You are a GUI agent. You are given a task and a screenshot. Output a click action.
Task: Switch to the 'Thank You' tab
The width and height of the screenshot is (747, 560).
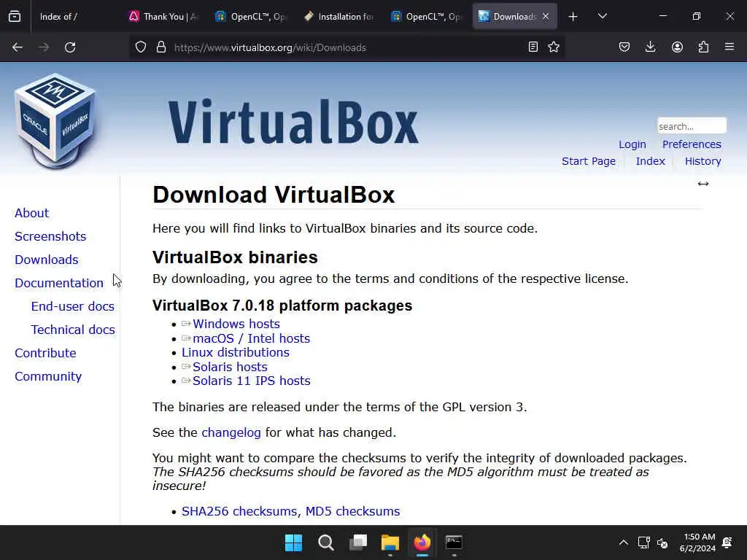163,17
